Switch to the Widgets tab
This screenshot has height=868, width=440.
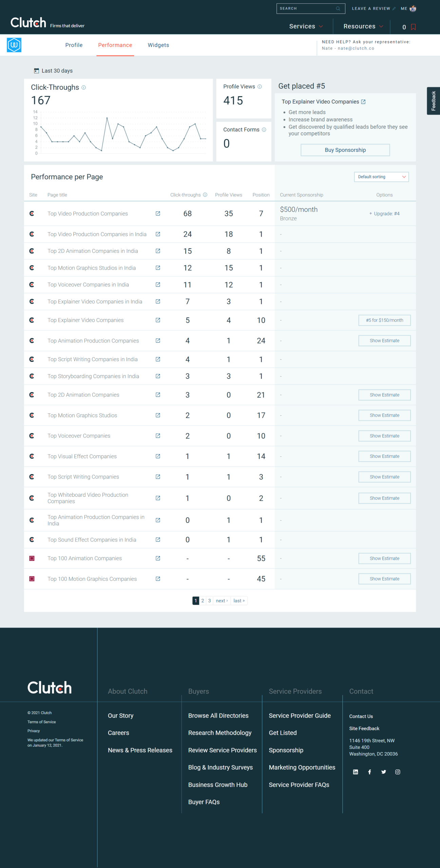tap(158, 45)
